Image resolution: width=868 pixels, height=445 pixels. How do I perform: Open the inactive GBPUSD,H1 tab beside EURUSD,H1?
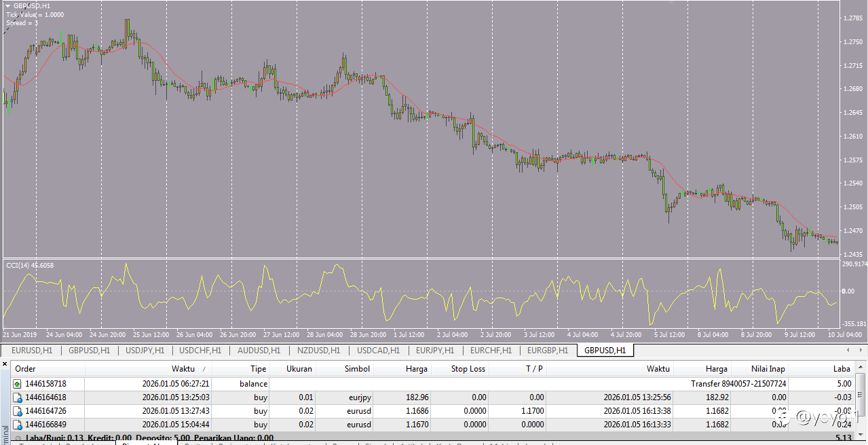pos(90,351)
